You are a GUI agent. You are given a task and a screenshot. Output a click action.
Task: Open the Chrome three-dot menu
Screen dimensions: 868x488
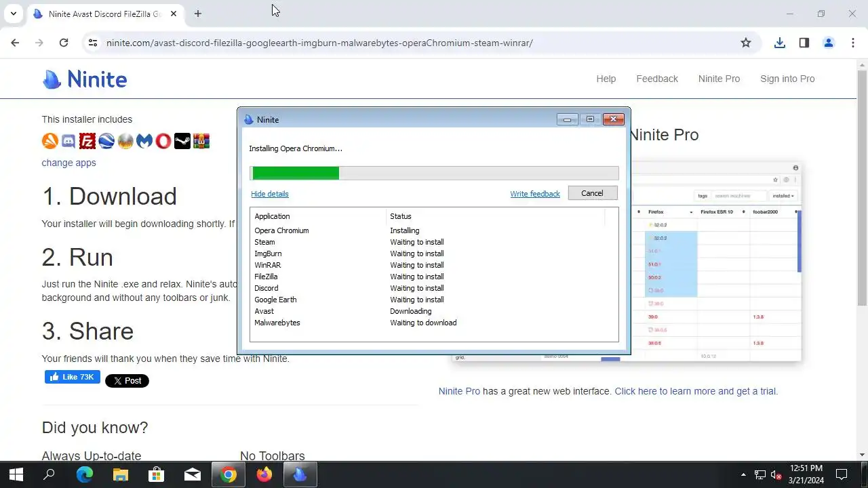coord(853,43)
